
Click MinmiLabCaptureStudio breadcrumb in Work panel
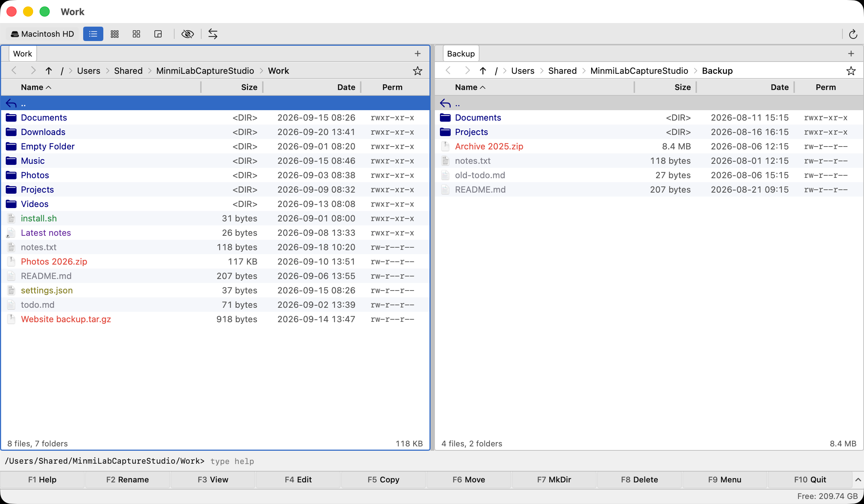pyautogui.click(x=205, y=71)
